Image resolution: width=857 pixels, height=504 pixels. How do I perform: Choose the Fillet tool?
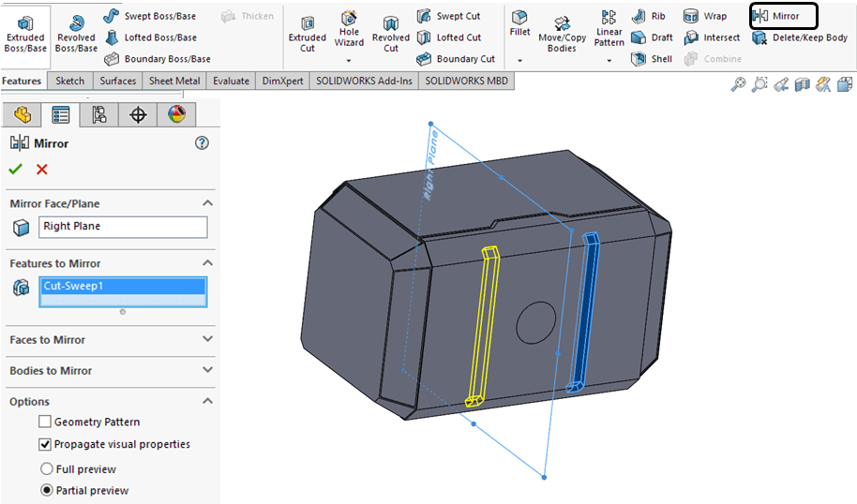pos(519,25)
